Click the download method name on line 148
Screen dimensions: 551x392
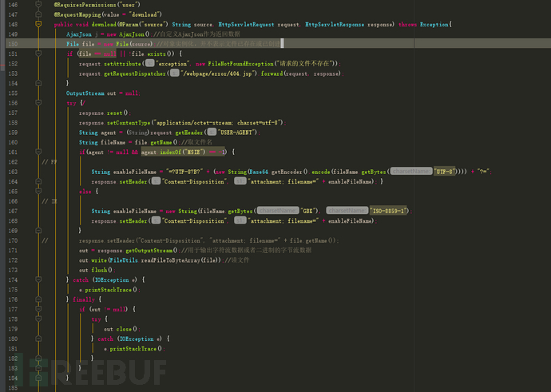(104, 24)
